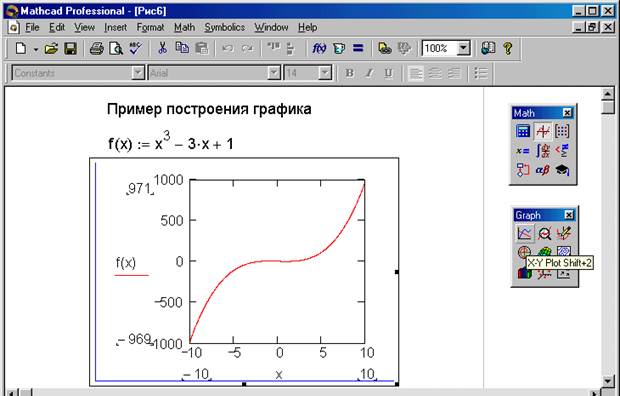Copy the selection using the Copy icon
Viewport: 620px width, 396px height.
(x=182, y=49)
